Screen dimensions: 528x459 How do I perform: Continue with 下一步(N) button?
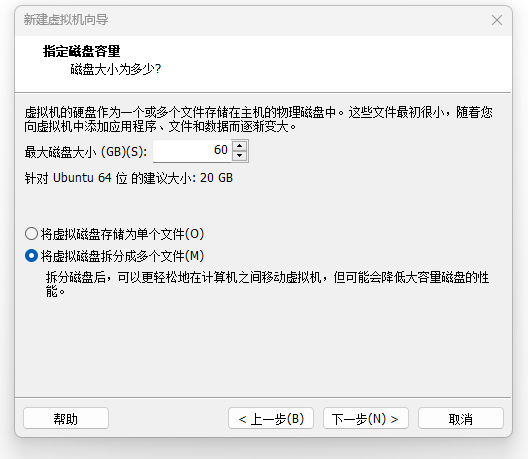(366, 418)
